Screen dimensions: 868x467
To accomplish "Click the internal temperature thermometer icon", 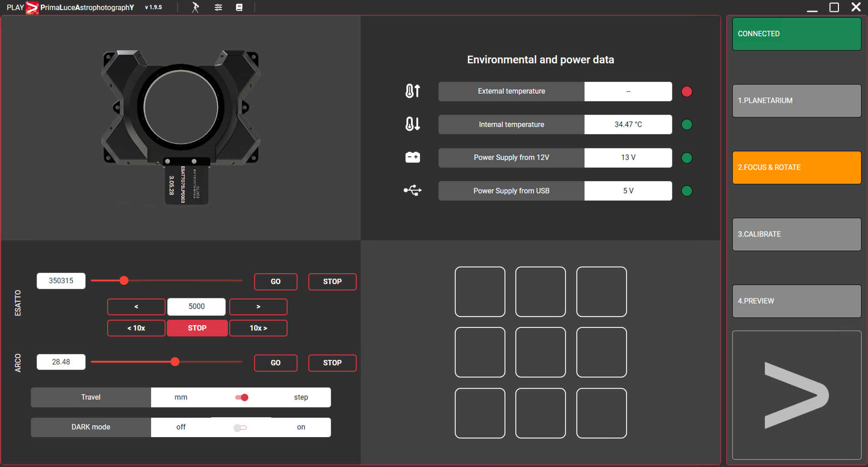I will click(412, 124).
